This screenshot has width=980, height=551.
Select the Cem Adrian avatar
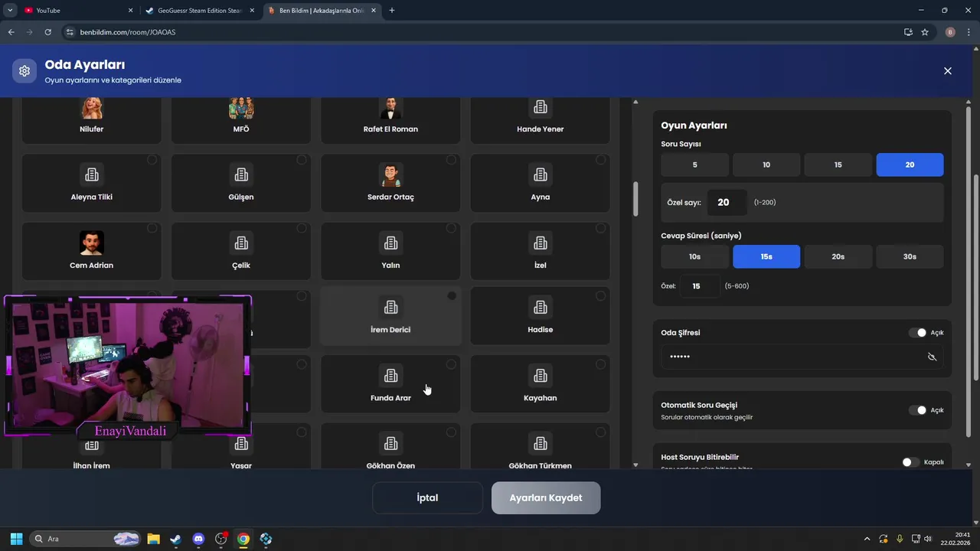[x=92, y=243]
